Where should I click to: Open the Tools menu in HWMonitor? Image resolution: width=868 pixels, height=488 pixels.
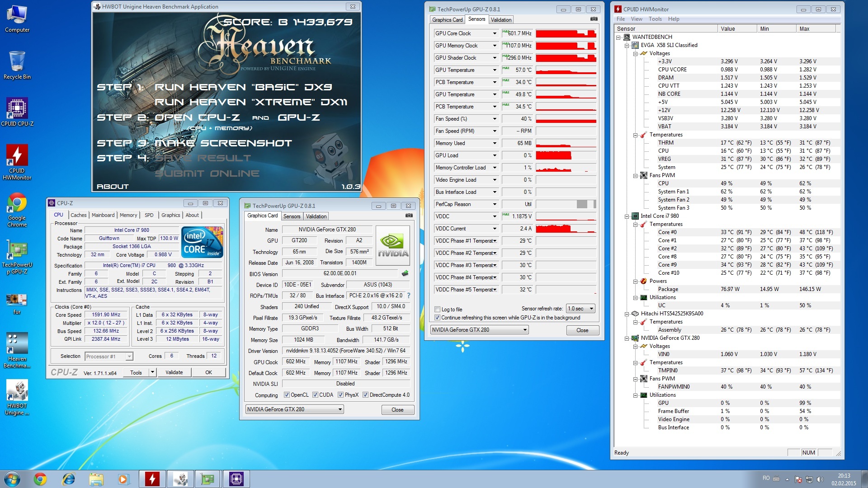(x=655, y=19)
